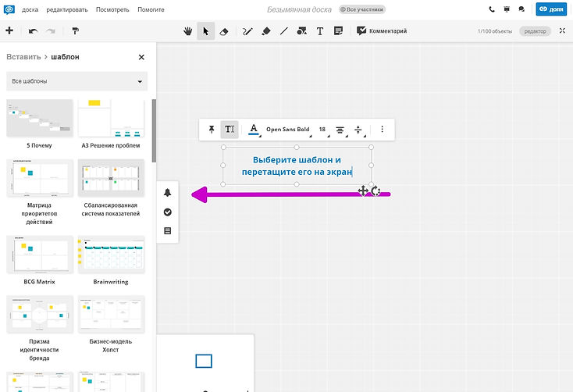Select the A3 Решение проблем template

point(111,118)
